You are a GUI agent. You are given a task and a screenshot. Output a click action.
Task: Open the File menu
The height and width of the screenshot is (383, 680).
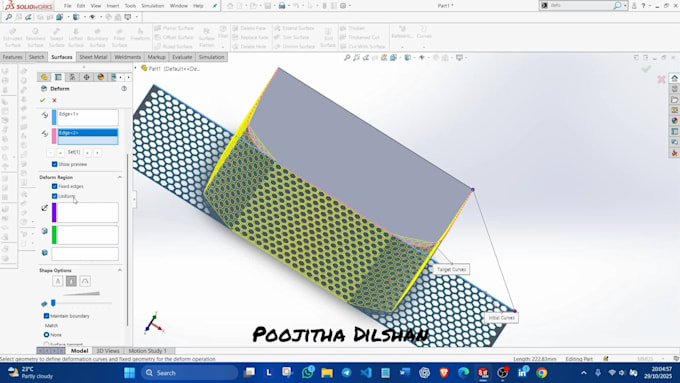pyautogui.click(x=68, y=6)
